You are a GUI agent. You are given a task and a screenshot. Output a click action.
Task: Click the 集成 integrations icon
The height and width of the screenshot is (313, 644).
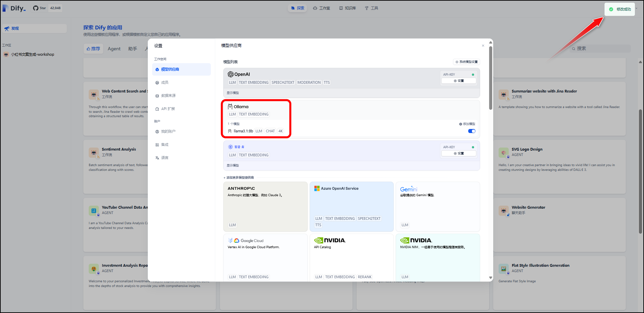tap(157, 145)
